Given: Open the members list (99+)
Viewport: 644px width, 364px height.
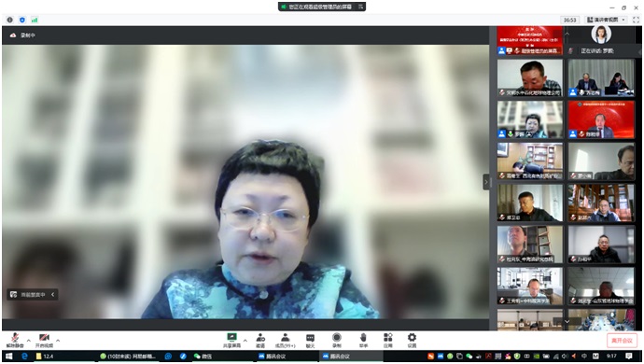Looking at the screenshot, I should coord(285,340).
